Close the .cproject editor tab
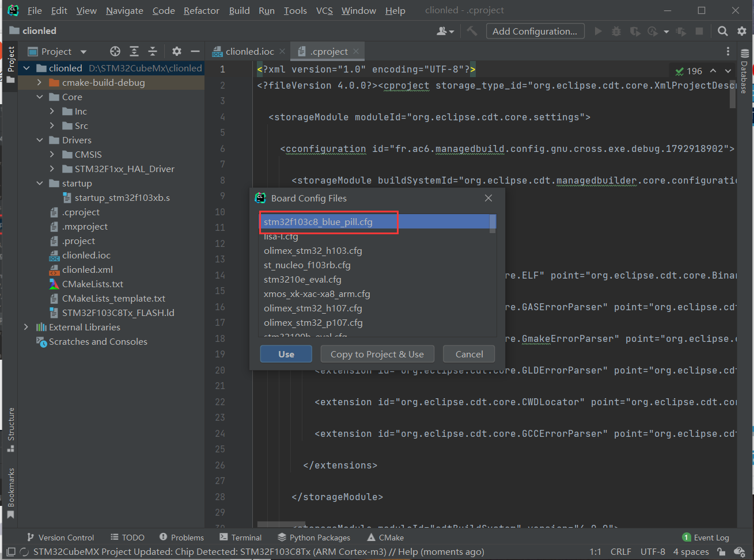The height and width of the screenshot is (560, 754). [356, 51]
